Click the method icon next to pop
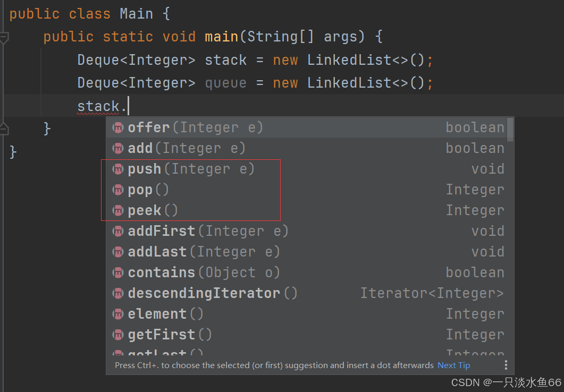 click(x=118, y=190)
